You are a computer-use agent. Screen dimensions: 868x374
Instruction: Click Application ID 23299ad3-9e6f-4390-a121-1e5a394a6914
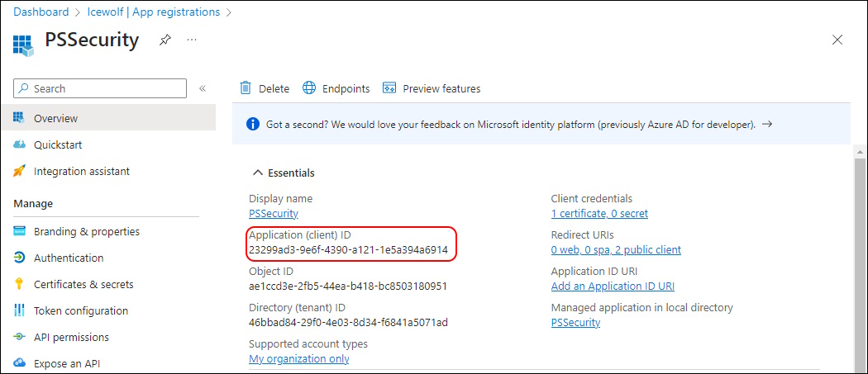tap(348, 250)
